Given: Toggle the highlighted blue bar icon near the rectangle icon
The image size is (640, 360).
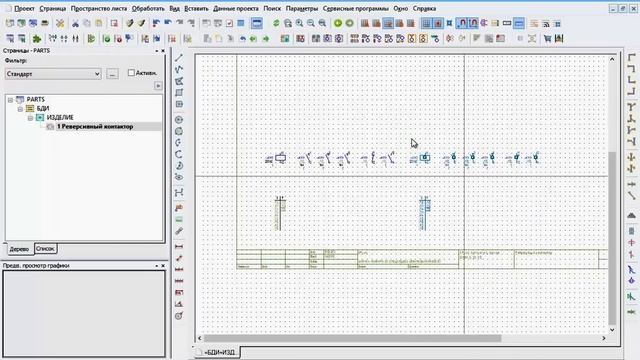Looking at the screenshot, I should tap(519, 23).
